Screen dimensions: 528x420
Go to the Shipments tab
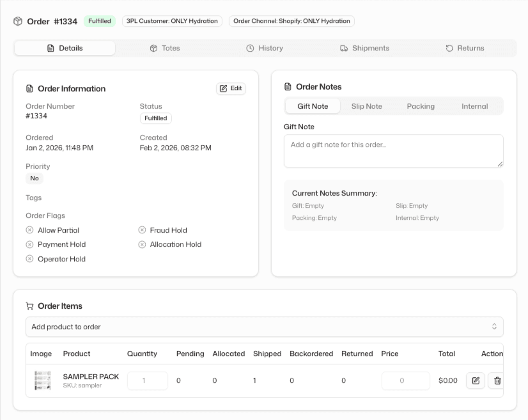pos(365,48)
